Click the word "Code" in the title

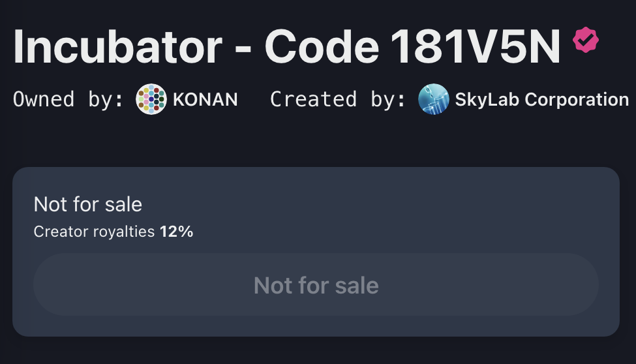(x=322, y=47)
